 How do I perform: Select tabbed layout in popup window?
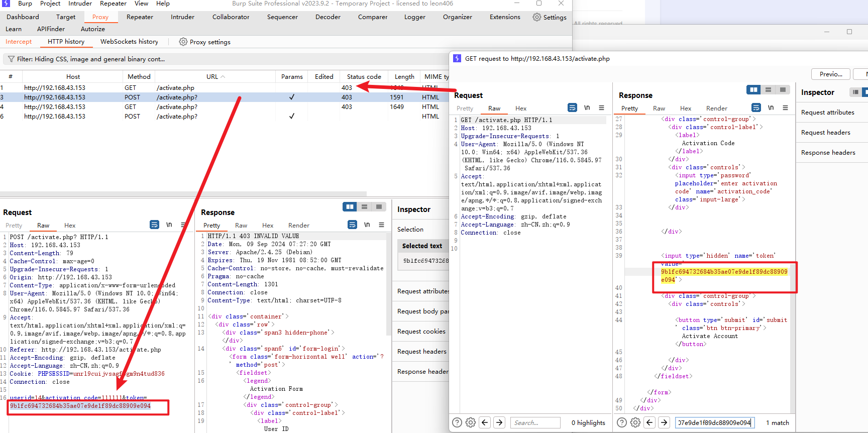tap(783, 89)
